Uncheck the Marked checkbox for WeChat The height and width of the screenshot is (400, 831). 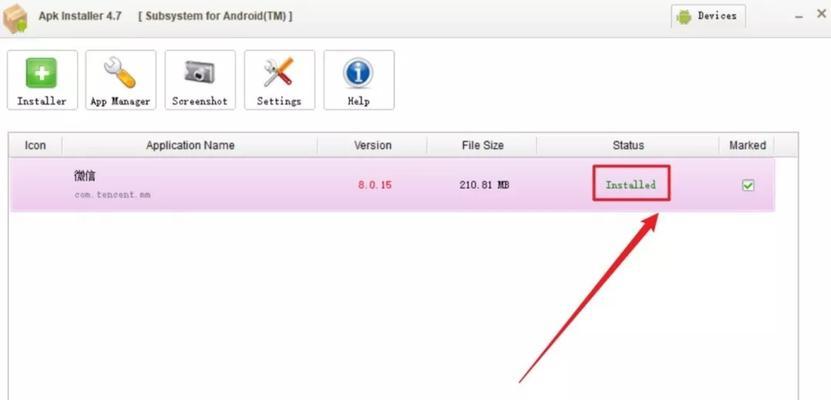tap(748, 185)
